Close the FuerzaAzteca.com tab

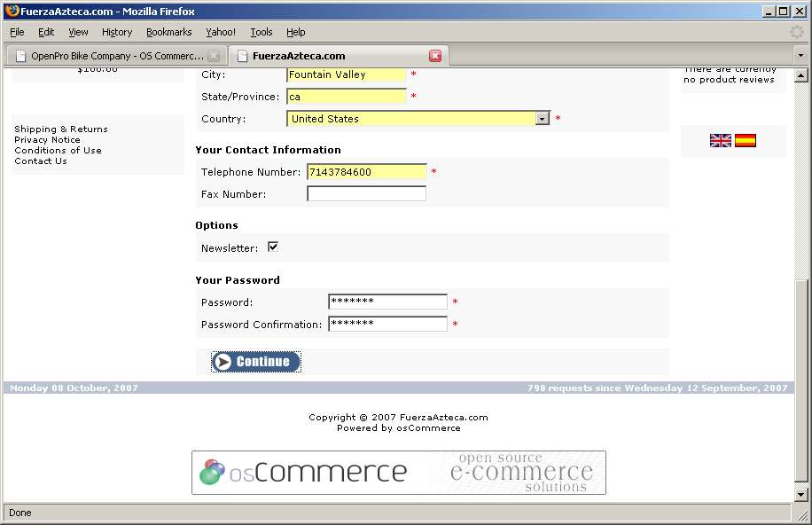[435, 56]
